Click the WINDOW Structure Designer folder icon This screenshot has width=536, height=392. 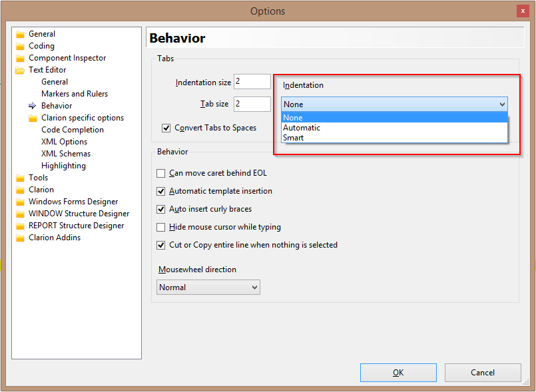click(20, 214)
